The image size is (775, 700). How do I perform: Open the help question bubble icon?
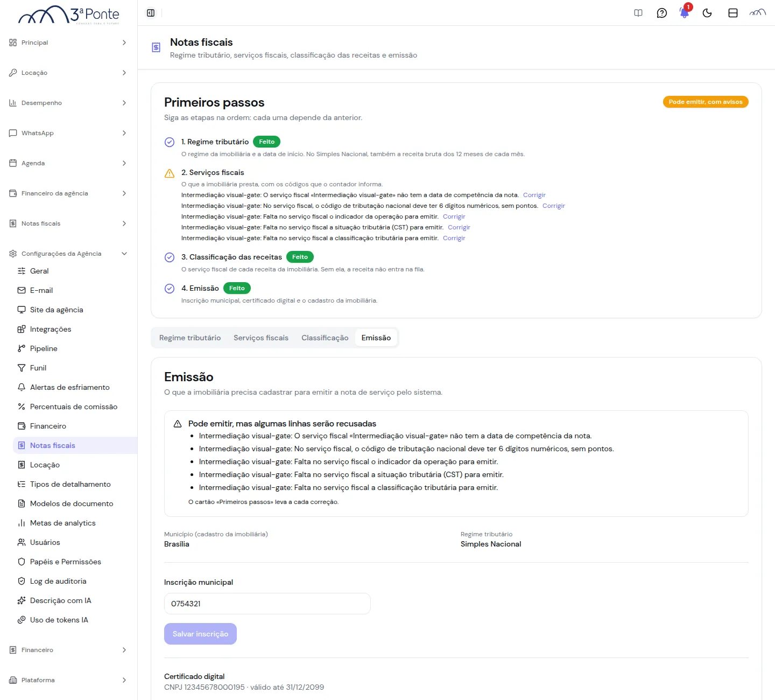coord(662,13)
